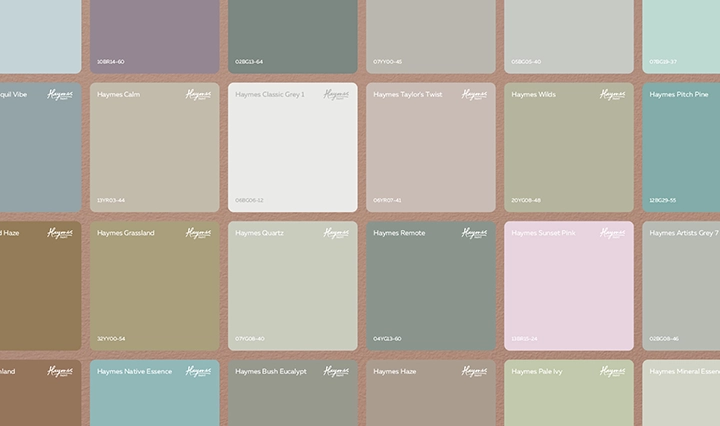Select the Haymes Taylor's Twist color swatch

click(x=430, y=150)
